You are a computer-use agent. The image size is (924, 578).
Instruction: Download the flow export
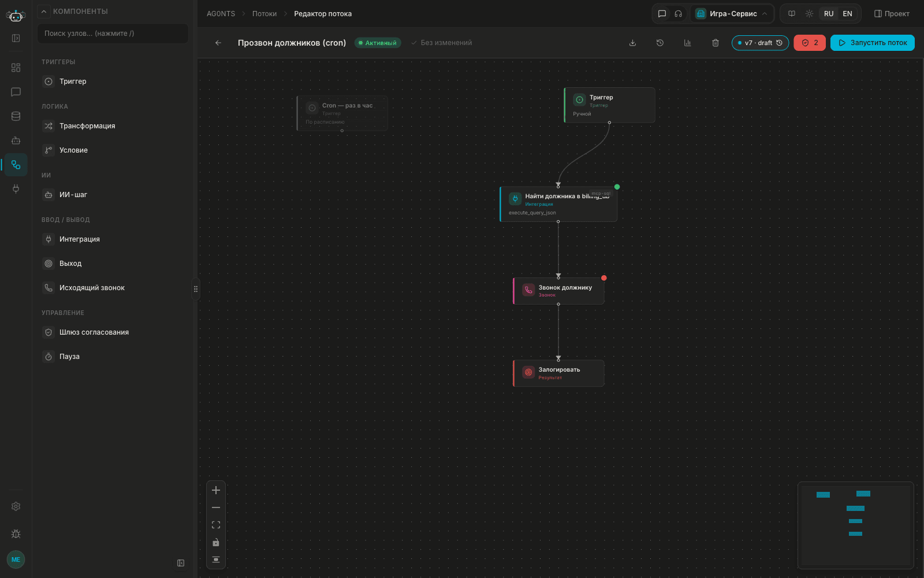click(x=632, y=43)
